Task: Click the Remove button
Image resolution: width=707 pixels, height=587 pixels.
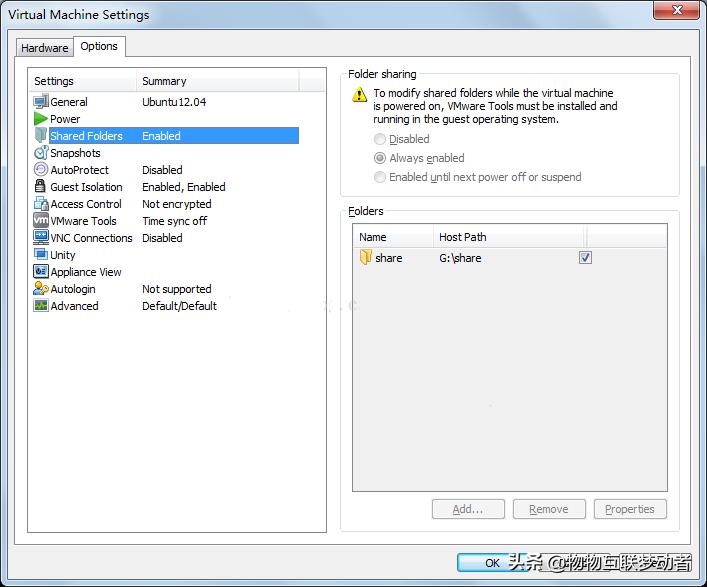Action: point(549,509)
